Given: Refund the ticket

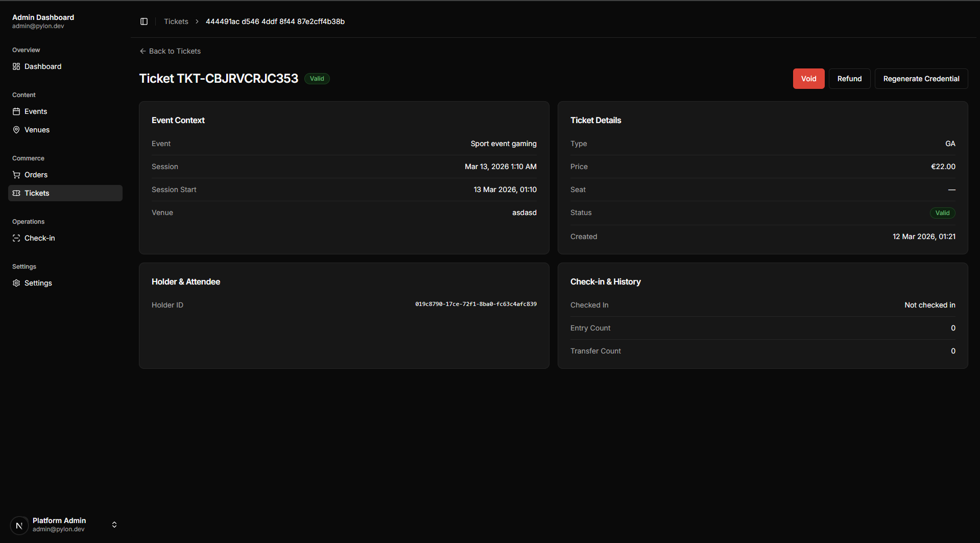Looking at the screenshot, I should click(x=849, y=79).
